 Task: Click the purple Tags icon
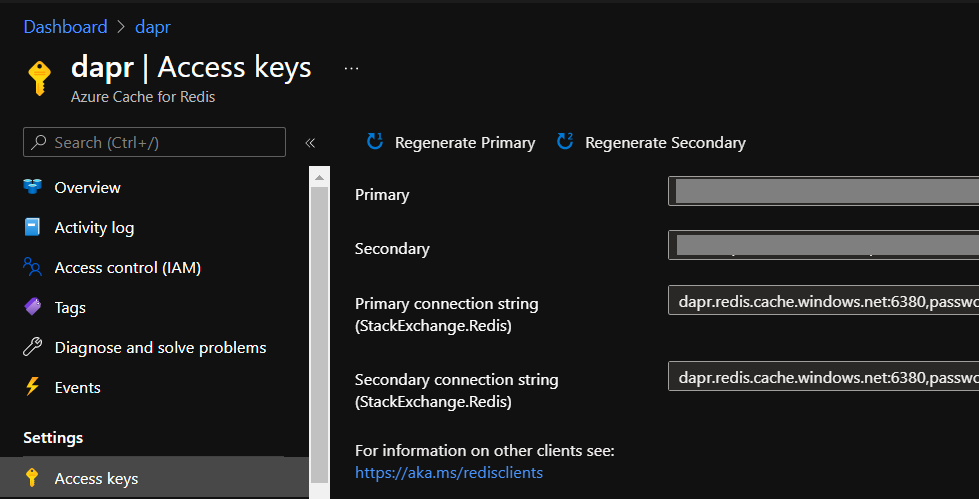33,307
